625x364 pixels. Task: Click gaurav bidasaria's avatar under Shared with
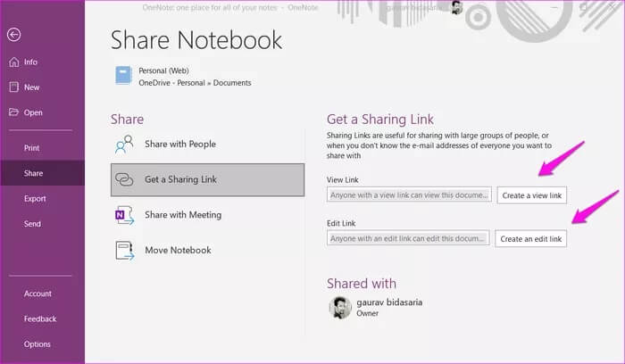340,308
